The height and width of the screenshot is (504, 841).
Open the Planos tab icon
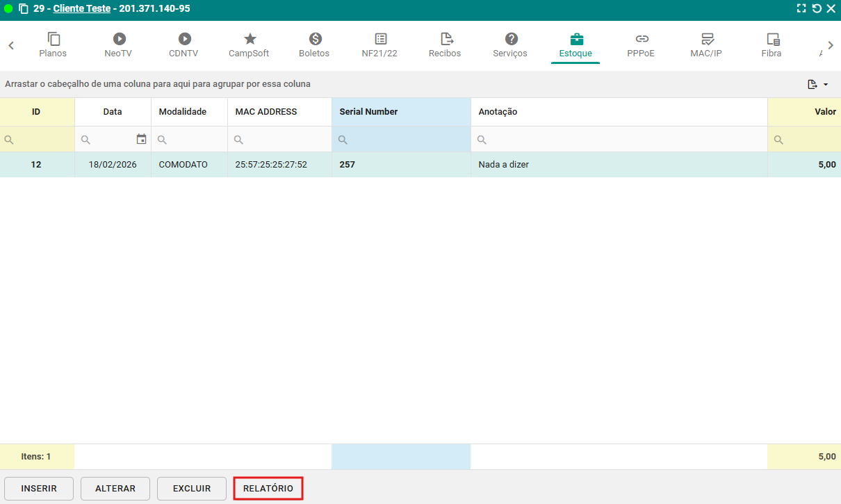[54, 40]
